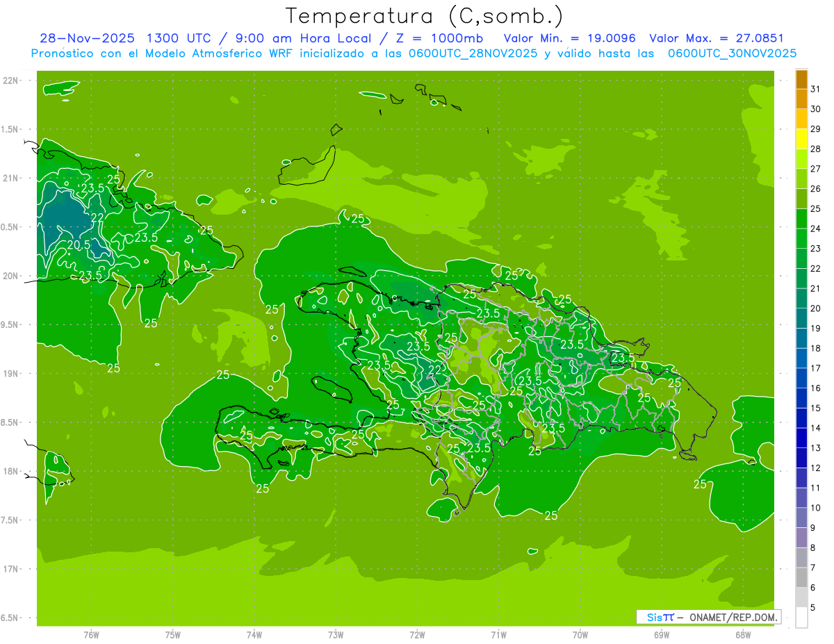Click legend value '29' on the color scale
The width and height of the screenshot is (834, 644).
click(x=816, y=129)
